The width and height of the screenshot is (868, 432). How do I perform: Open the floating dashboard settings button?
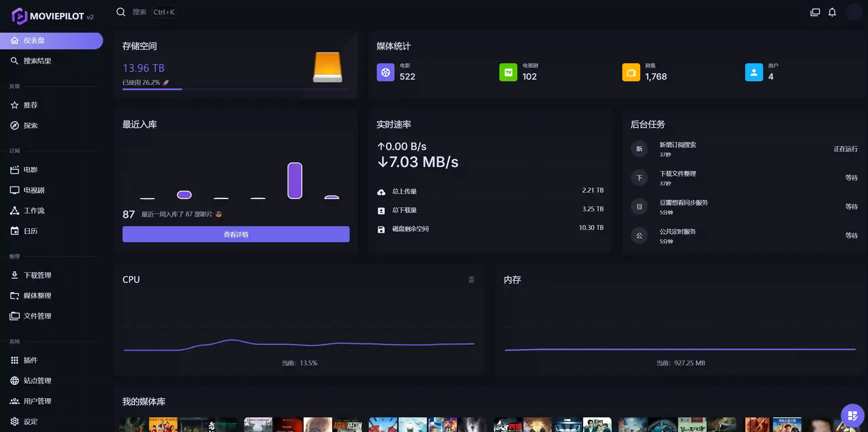[x=852, y=415]
